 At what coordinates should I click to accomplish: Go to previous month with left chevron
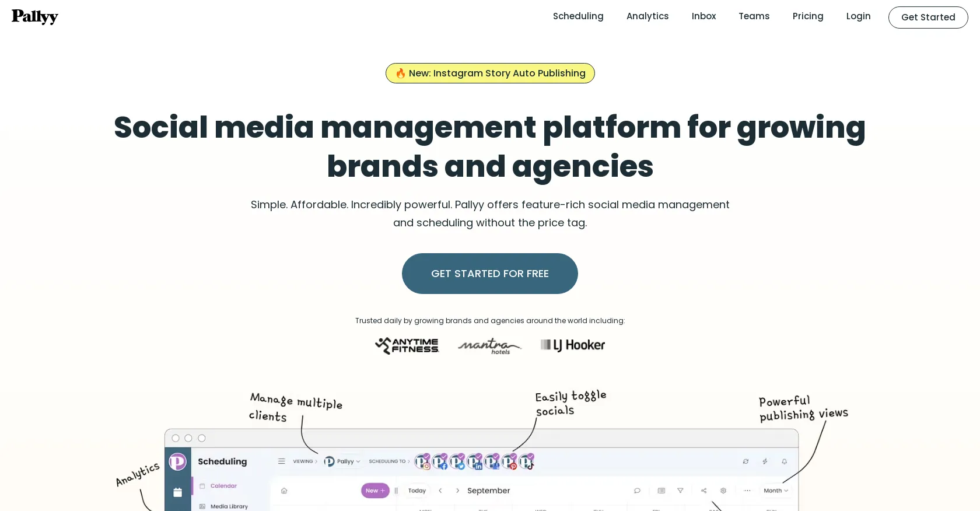coord(440,491)
